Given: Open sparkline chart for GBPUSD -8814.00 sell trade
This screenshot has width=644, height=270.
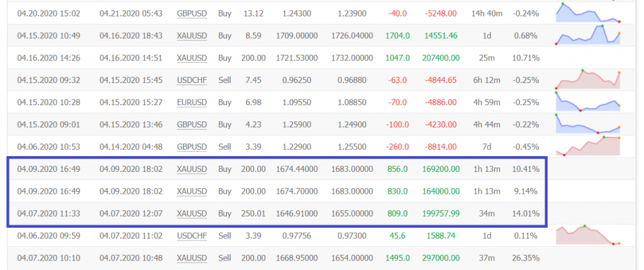Looking at the screenshot, I should [587, 147].
